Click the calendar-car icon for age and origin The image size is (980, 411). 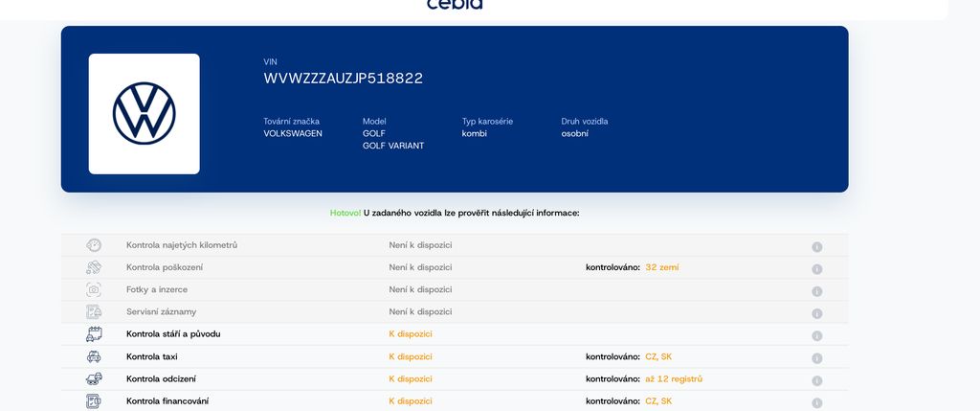pos(94,334)
